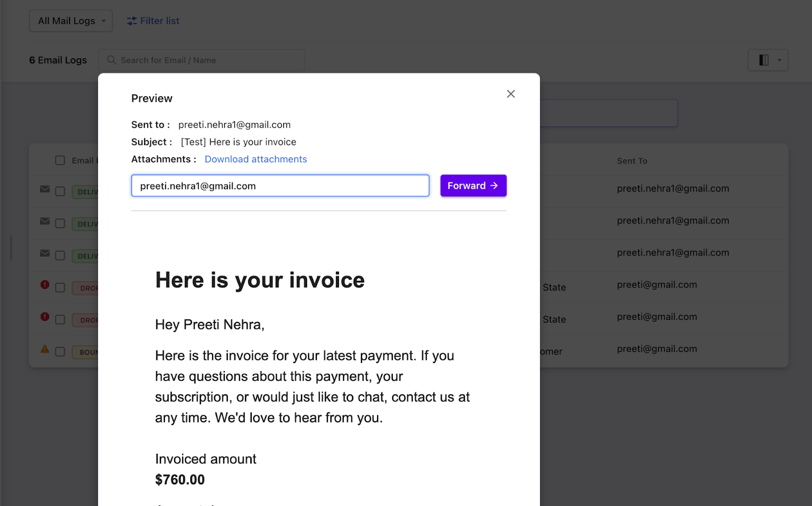Click the warning triangle on the bounced email

pos(45,348)
